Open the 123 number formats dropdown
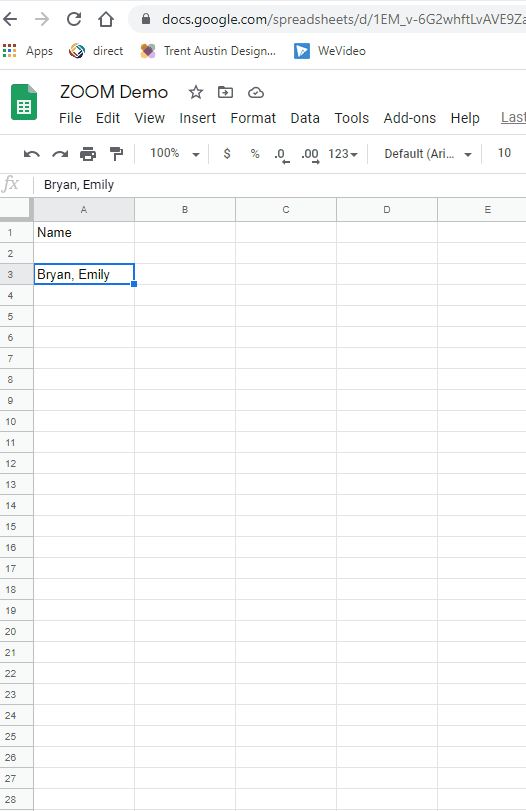The height and width of the screenshot is (811, 526). point(342,154)
